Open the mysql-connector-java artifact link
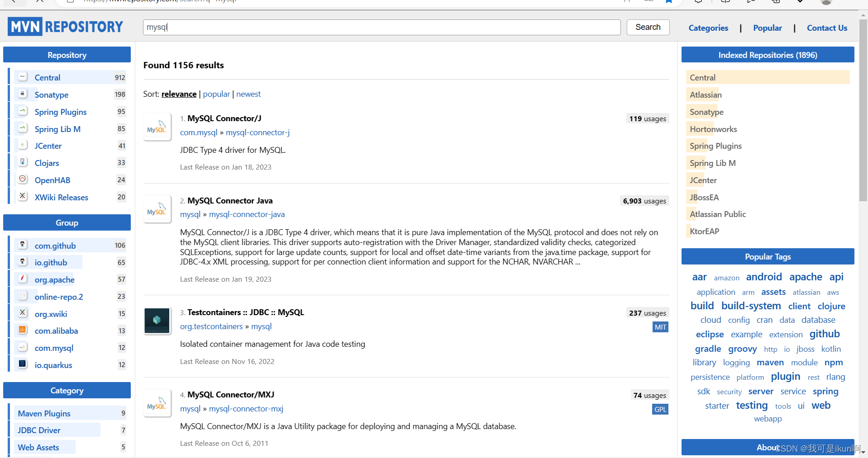 (x=247, y=214)
